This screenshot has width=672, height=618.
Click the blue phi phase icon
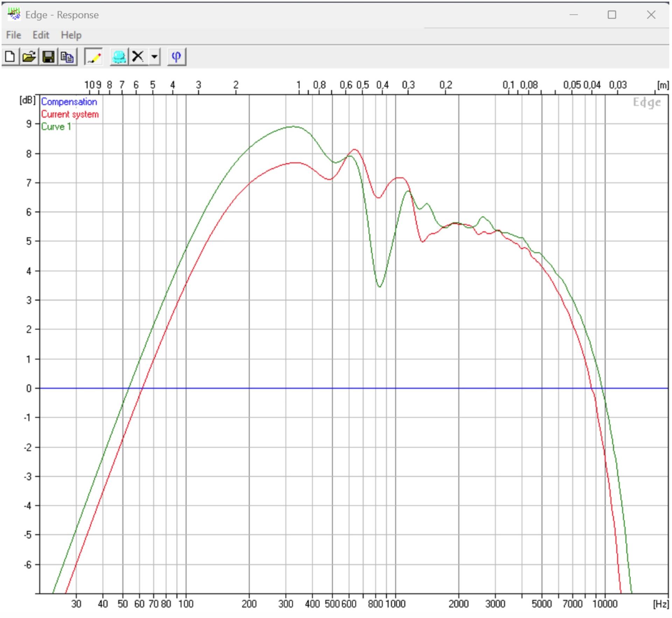(x=176, y=56)
